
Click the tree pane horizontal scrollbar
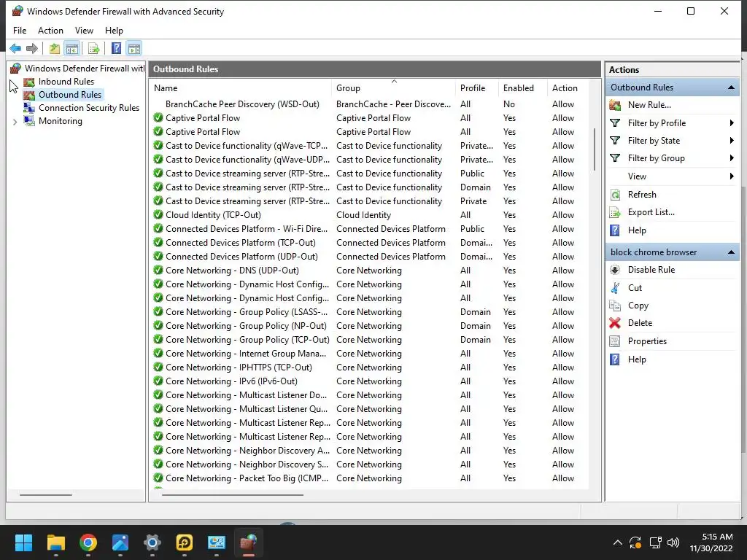point(46,495)
